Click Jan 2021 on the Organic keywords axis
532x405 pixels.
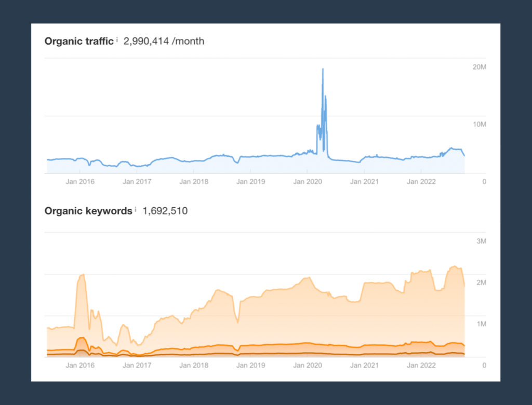click(364, 366)
